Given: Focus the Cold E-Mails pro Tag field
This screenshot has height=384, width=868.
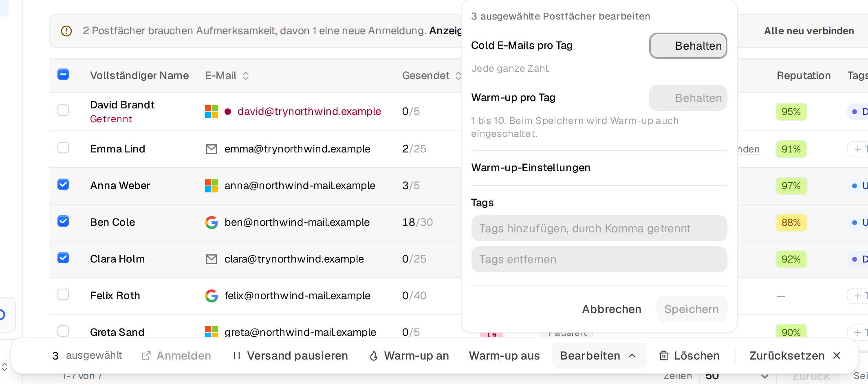Looking at the screenshot, I should pos(688,46).
